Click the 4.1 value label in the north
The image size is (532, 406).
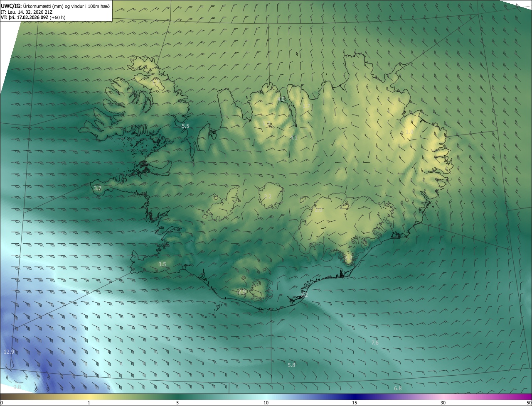point(293,138)
